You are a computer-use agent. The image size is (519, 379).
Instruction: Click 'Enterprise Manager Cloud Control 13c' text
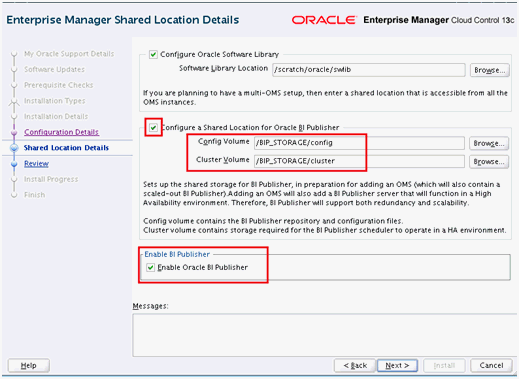tap(439, 20)
